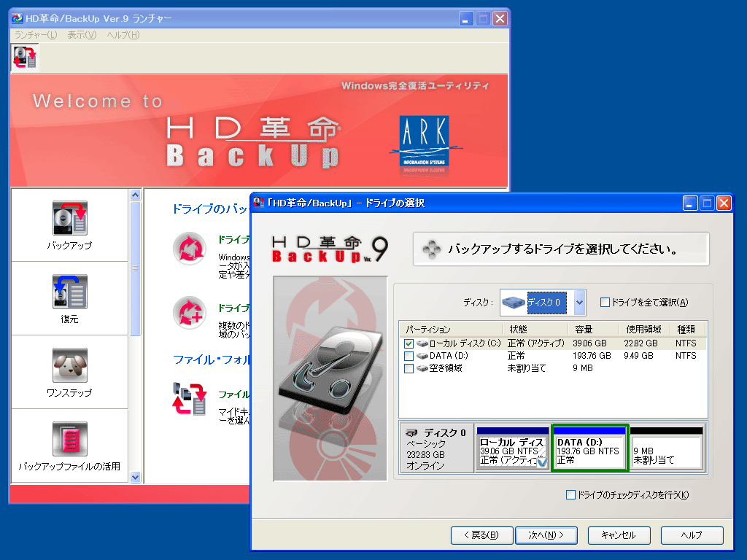Select the 復元 restore sidebar icon

pos(70,292)
